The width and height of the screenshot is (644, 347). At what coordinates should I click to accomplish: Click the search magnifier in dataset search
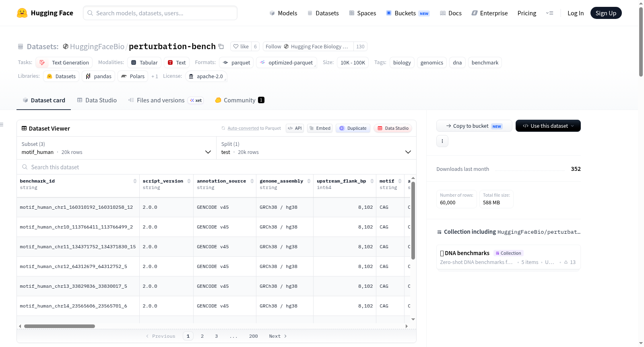25,167
